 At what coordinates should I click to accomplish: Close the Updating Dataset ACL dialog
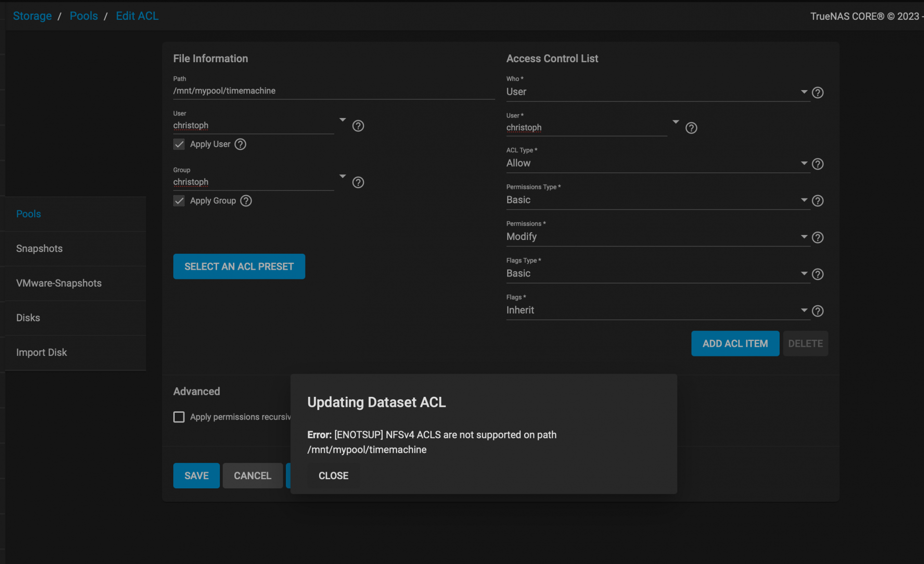pos(334,475)
